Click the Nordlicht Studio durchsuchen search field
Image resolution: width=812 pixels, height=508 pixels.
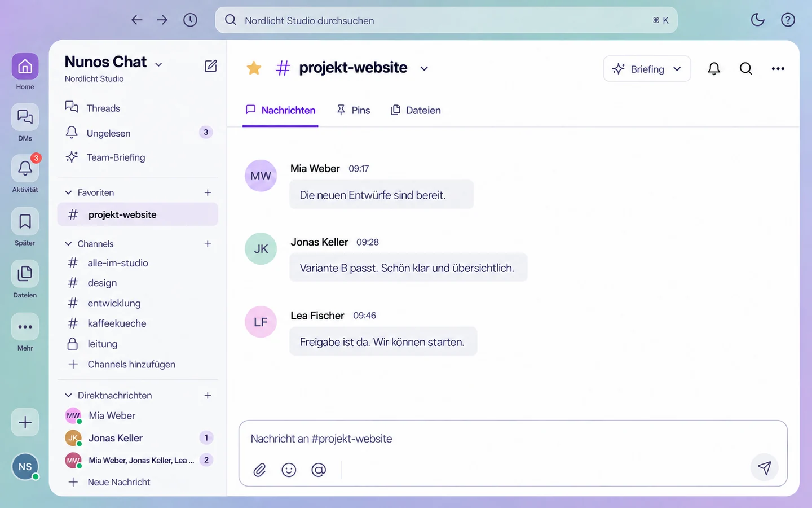click(447, 20)
